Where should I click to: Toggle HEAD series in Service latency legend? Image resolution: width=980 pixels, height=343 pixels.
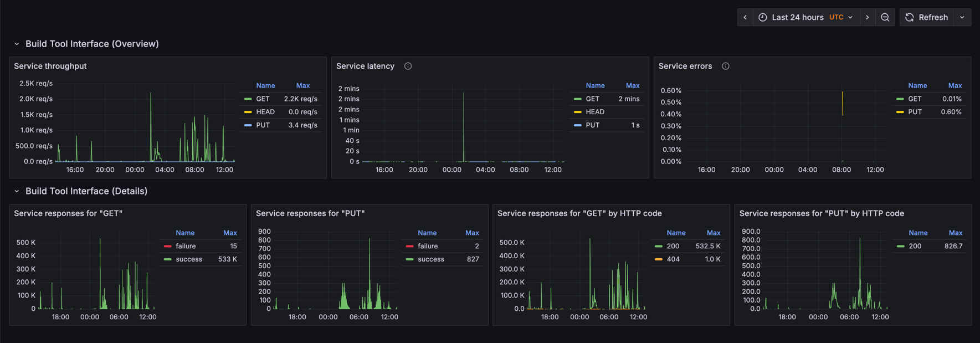[x=595, y=112]
